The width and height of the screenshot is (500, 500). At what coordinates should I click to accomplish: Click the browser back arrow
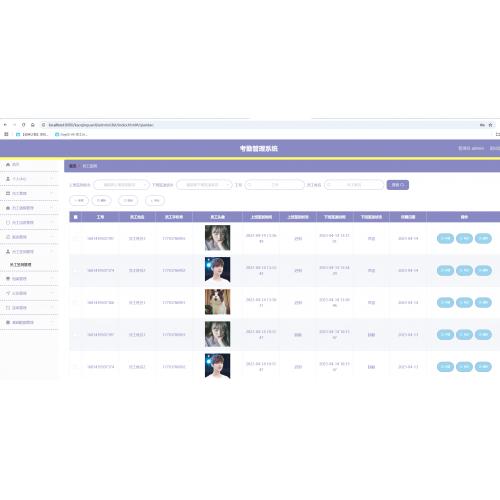pos(5,125)
